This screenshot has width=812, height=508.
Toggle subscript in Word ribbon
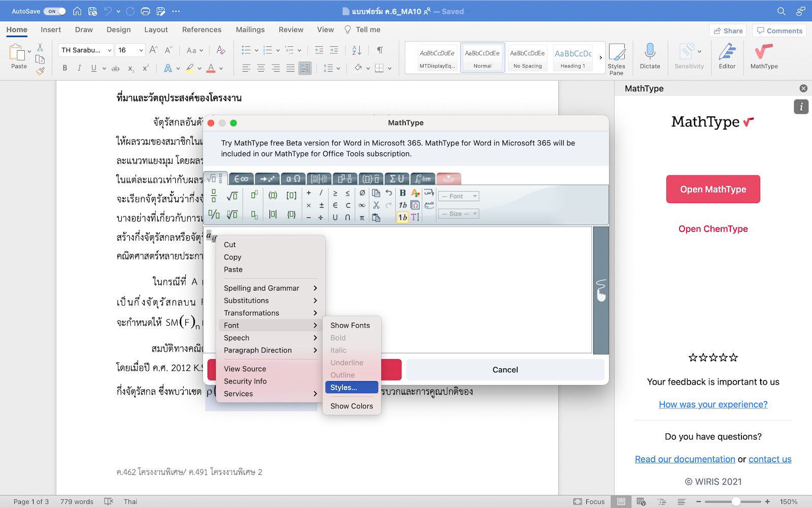tap(131, 68)
